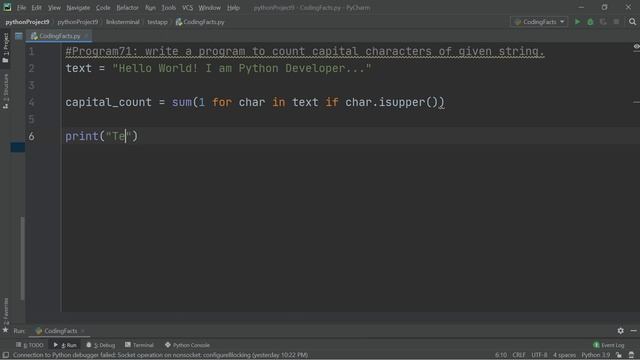
Task: Click the CodingFacts.py breadcrumb
Action: click(x=200, y=22)
